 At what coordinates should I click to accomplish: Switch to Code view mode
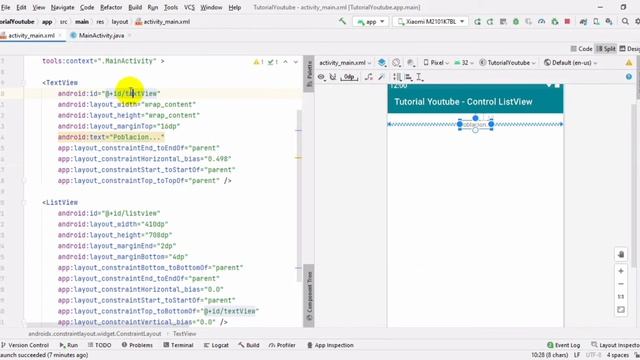pos(581,49)
